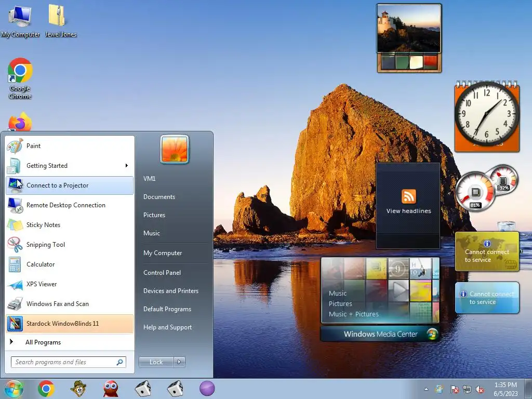Viewport: 532px width, 399px height.
Task: Click the Lock button
Action: [x=156, y=362]
